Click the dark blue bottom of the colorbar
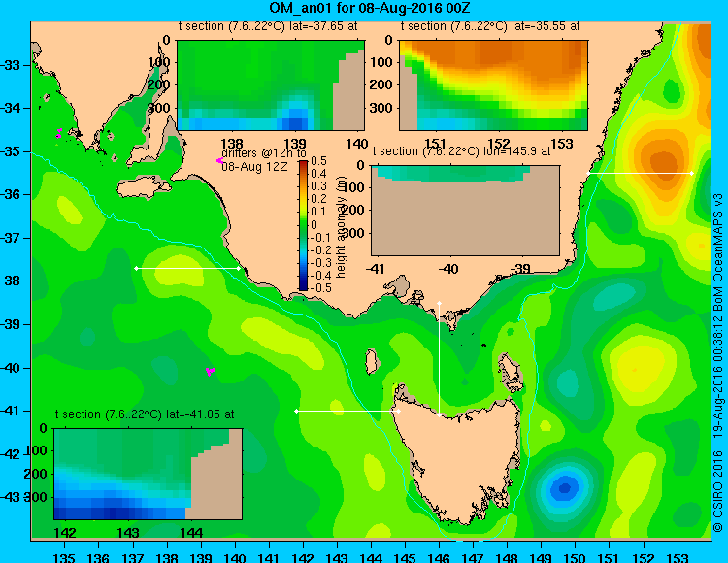Image resolution: width=728 pixels, height=563 pixels. click(303, 286)
